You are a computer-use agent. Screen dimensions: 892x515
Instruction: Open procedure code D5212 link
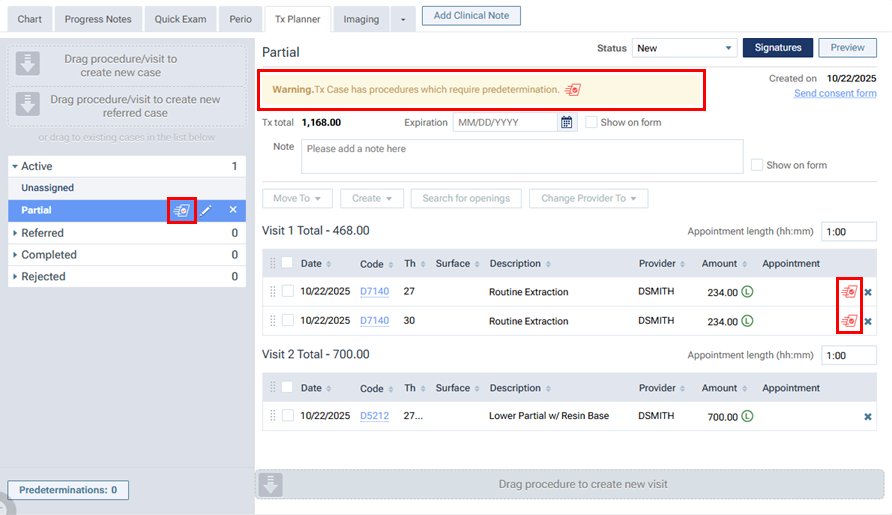click(374, 416)
